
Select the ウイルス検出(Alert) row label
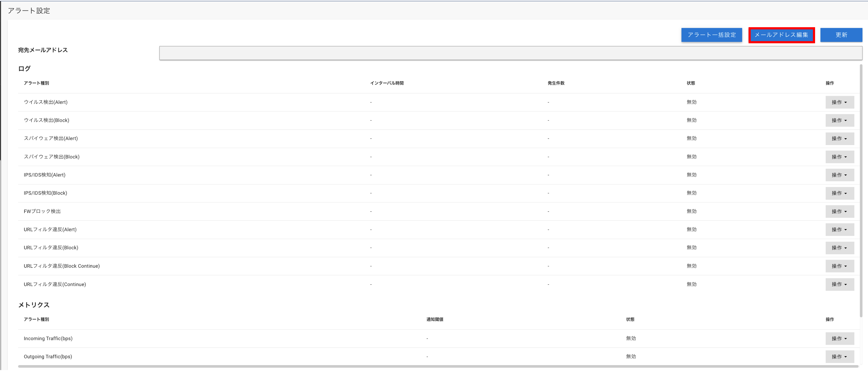(x=45, y=102)
